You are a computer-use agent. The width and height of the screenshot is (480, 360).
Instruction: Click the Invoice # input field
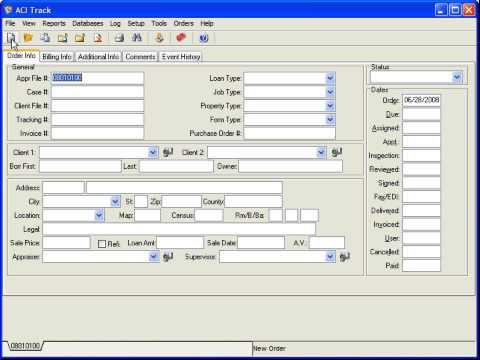[97, 133]
